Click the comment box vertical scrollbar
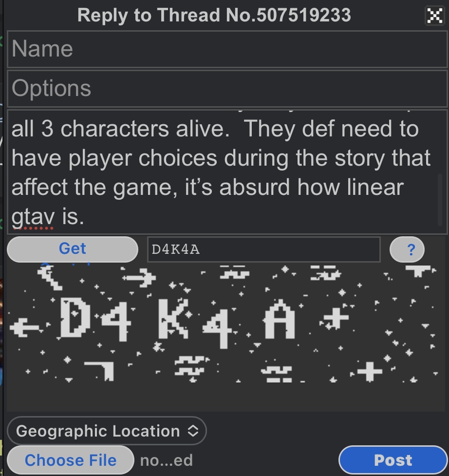Screen dimensions: 449x476 point(440,199)
